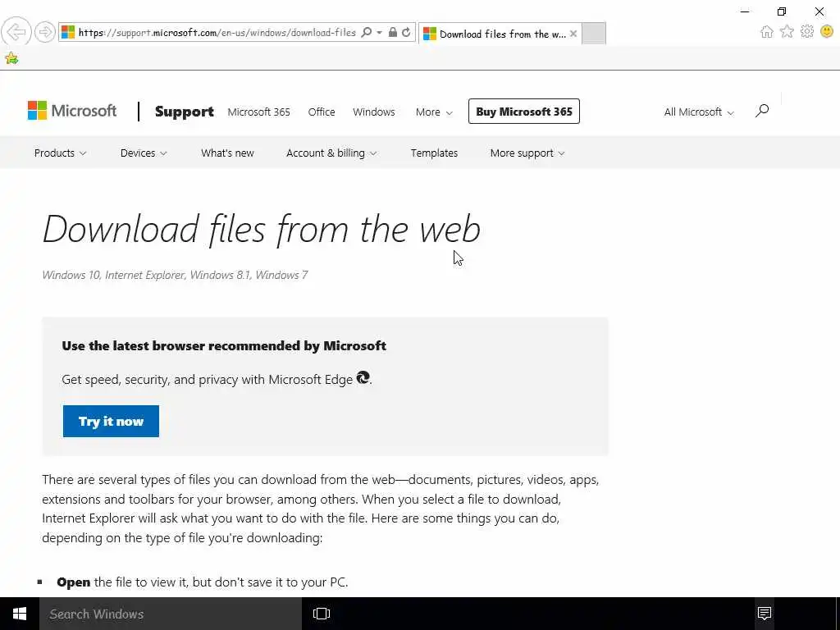
Task: Click the smiley feedback icon
Action: click(827, 32)
